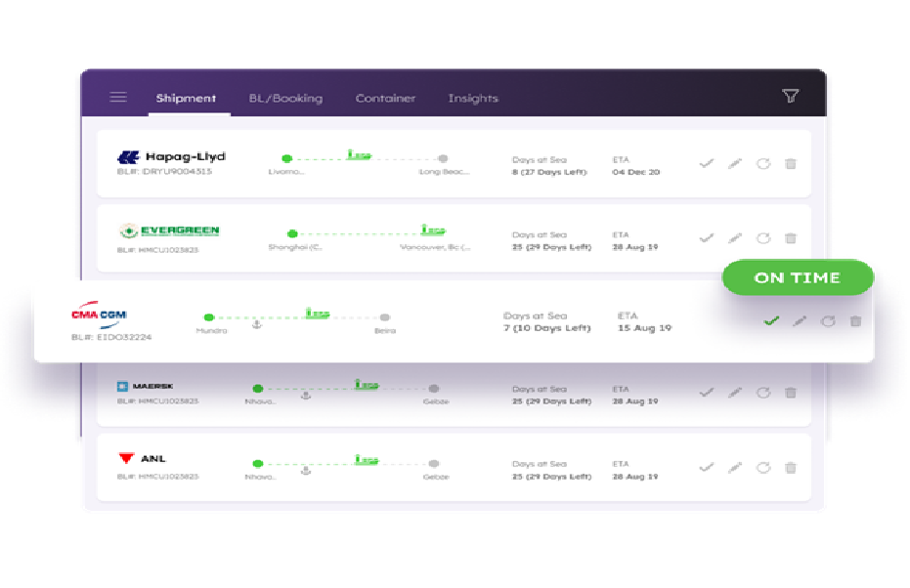This screenshot has height=588, width=910.
Task: Click the grey destination dot labeled Beira
Action: point(385,317)
